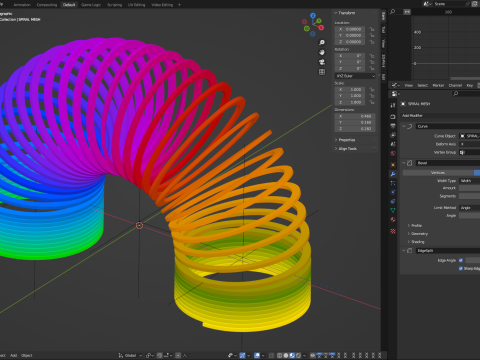
Task: Expand the Properties panel in sidebar
Action: coord(336,140)
